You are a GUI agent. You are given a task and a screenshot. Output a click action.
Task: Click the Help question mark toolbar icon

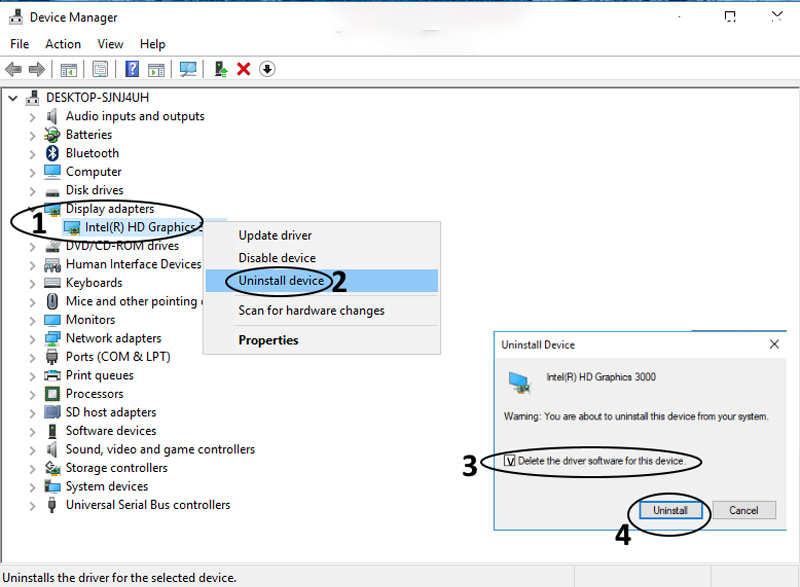point(132,69)
